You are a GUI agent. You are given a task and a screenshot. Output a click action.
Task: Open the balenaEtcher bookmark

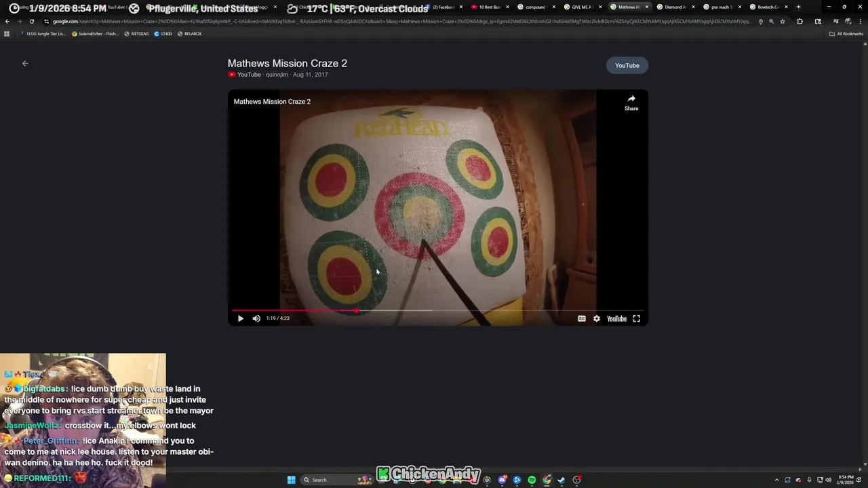(x=94, y=34)
